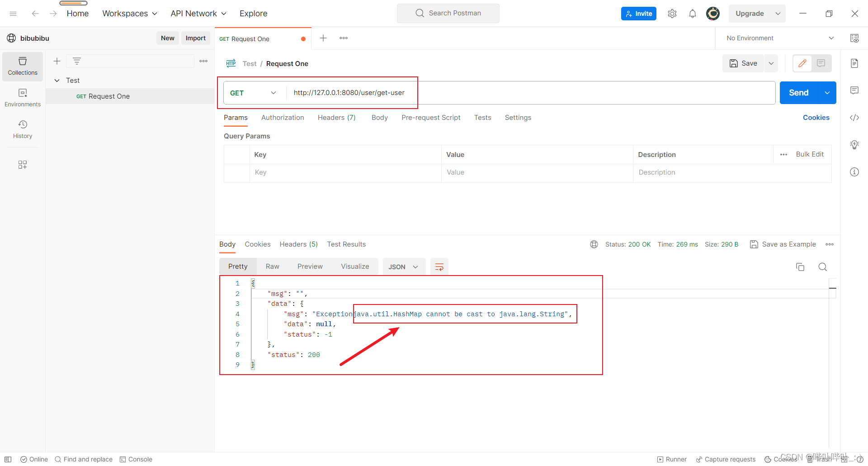Open the GET method dropdown
Screen dimensions: 868x466
point(254,93)
